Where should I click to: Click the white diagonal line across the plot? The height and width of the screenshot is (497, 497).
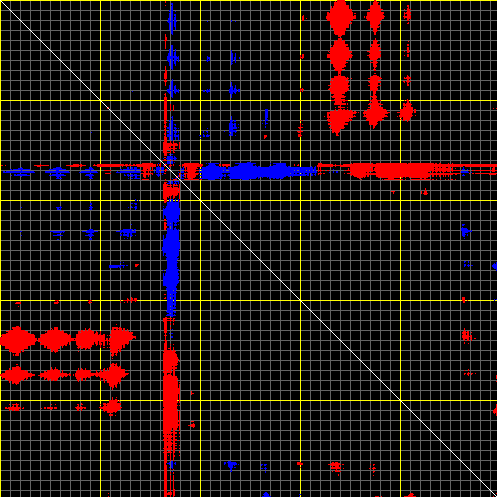(x=248, y=248)
